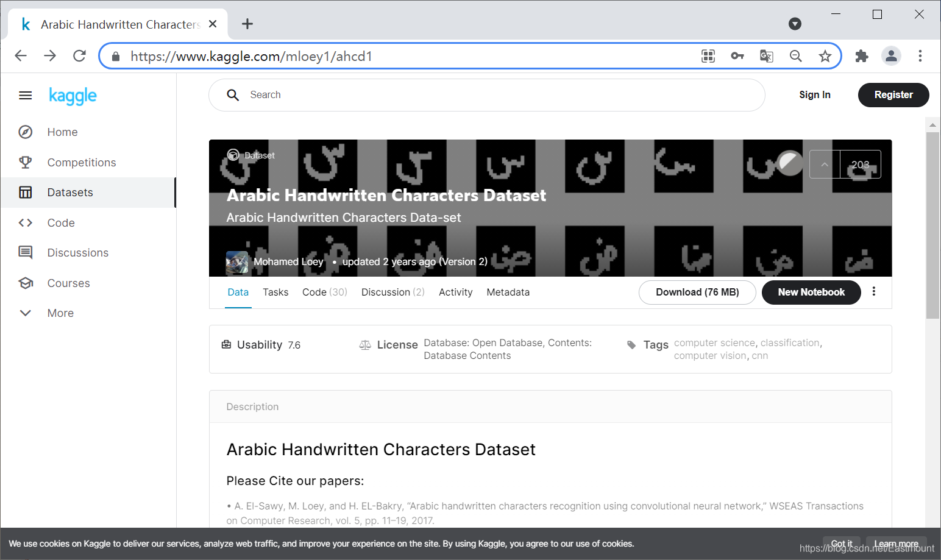Open the Chrome three-dot menu

pyautogui.click(x=920, y=56)
